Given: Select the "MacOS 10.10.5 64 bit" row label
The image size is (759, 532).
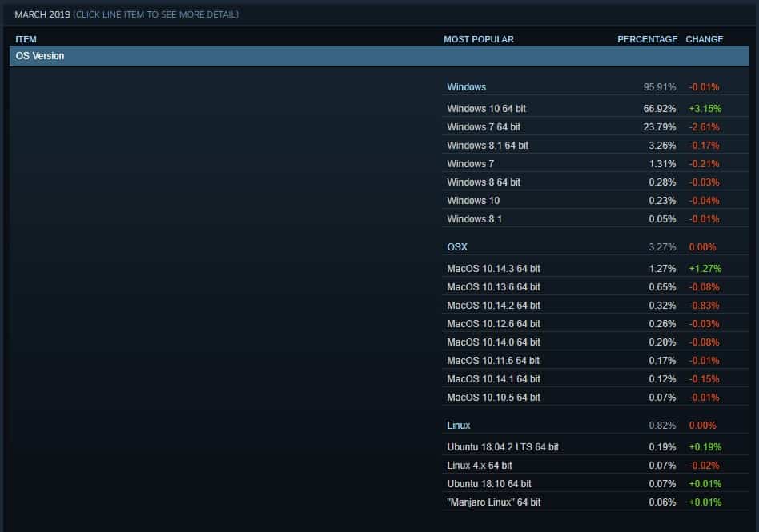Looking at the screenshot, I should click(493, 398).
